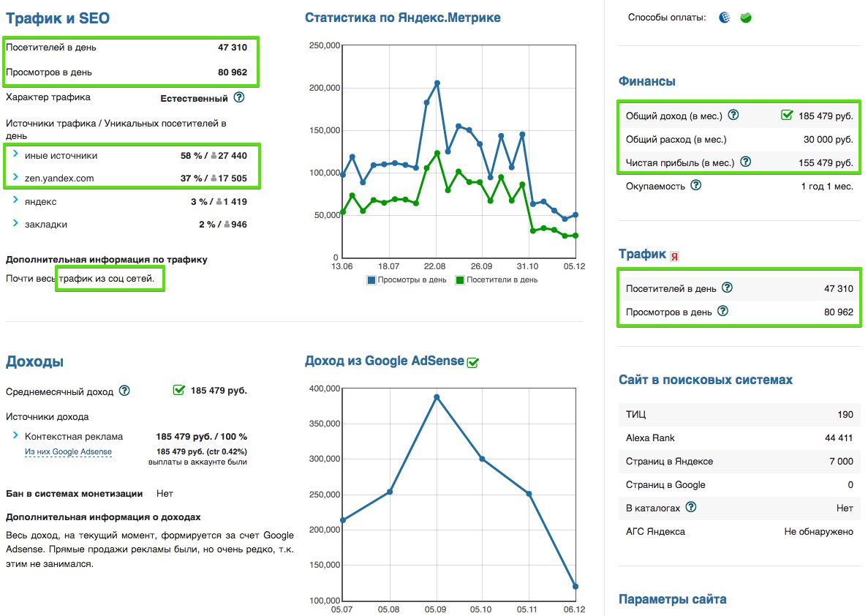Viewport: 868px width, 616px height.
Task: Expand the иные источники traffic source
Action: click(x=15, y=154)
